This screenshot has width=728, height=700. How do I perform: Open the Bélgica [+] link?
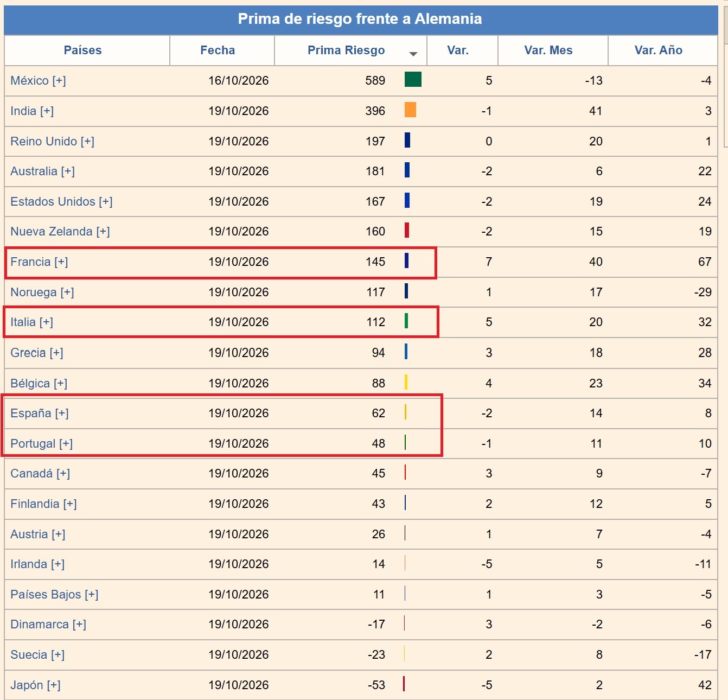(39, 383)
